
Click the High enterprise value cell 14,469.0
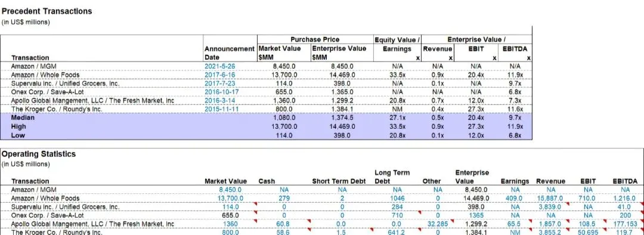(342, 126)
